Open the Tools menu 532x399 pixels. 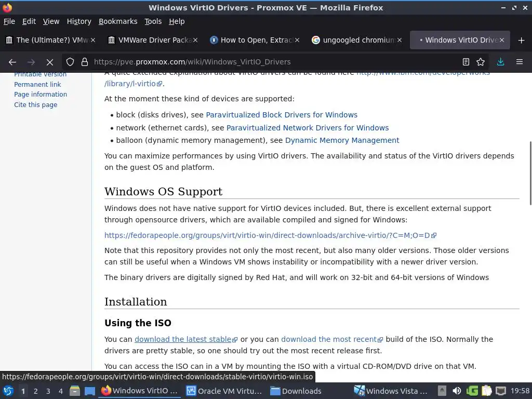tap(153, 21)
